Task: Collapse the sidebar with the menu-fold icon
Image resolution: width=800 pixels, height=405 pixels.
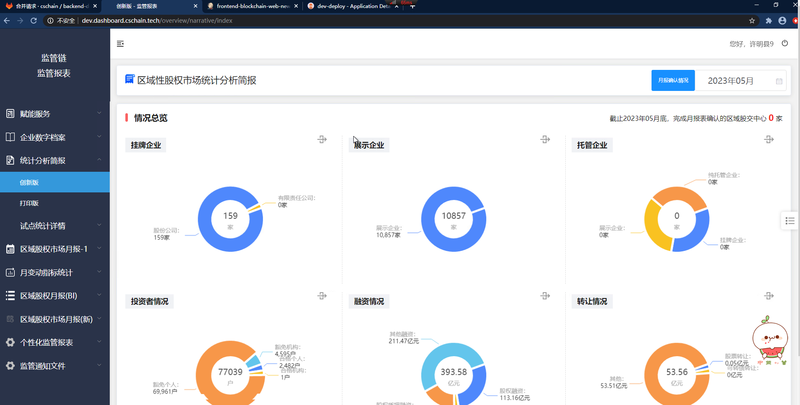Action: (120, 44)
